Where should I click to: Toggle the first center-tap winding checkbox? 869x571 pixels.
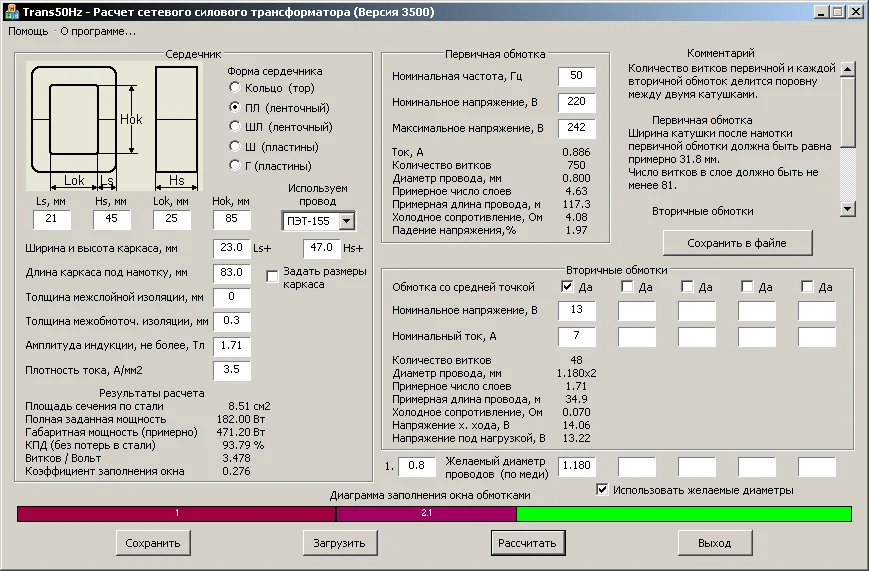click(x=568, y=287)
